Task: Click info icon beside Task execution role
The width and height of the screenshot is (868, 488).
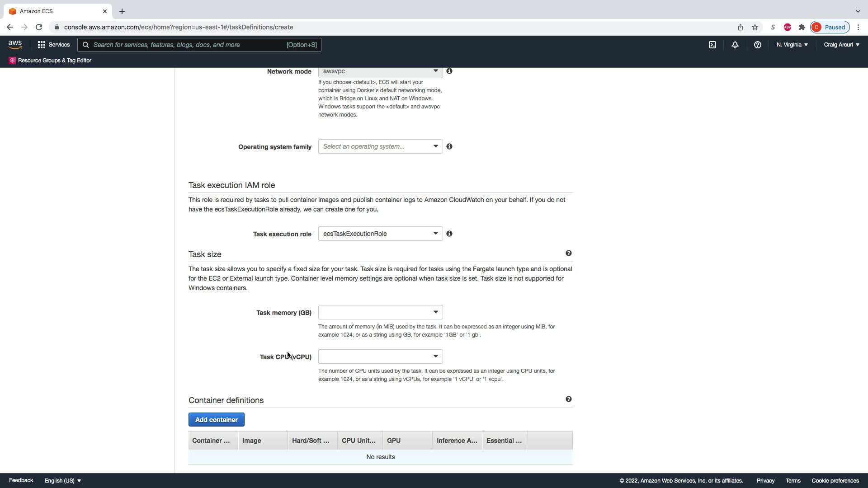Action: pos(449,234)
